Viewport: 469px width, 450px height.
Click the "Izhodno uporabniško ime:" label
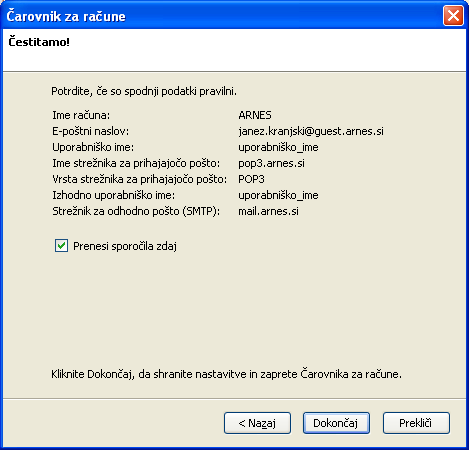(113, 195)
